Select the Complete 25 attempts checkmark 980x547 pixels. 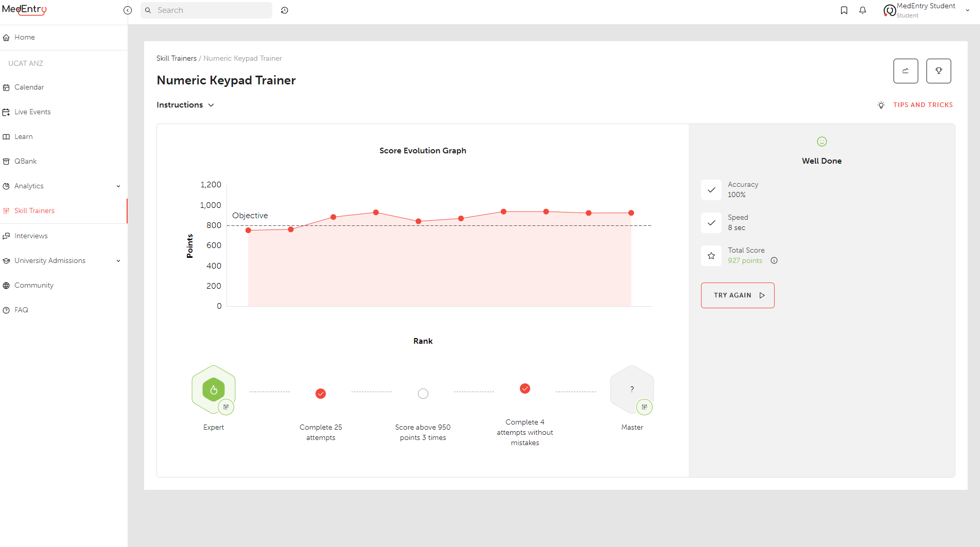(321, 394)
